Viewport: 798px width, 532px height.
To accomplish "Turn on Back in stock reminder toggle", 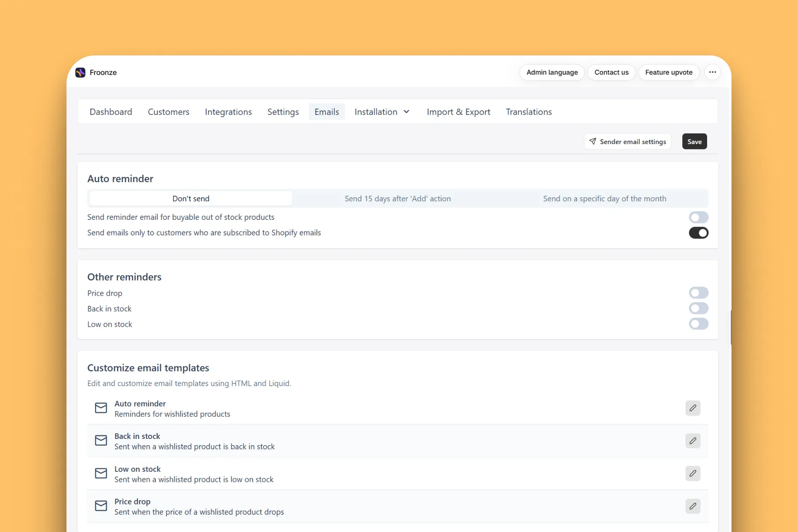I will 699,308.
